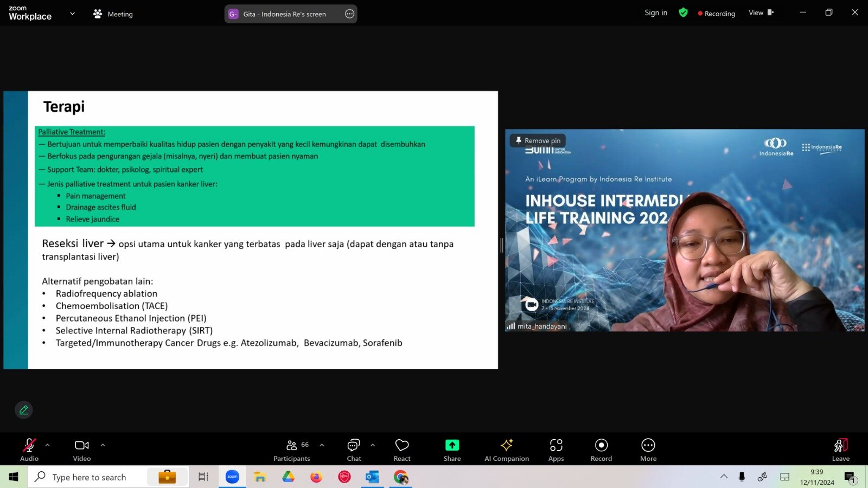This screenshot has width=868, height=488.
Task: Click the Zoom icon in the taskbar
Action: click(x=232, y=477)
